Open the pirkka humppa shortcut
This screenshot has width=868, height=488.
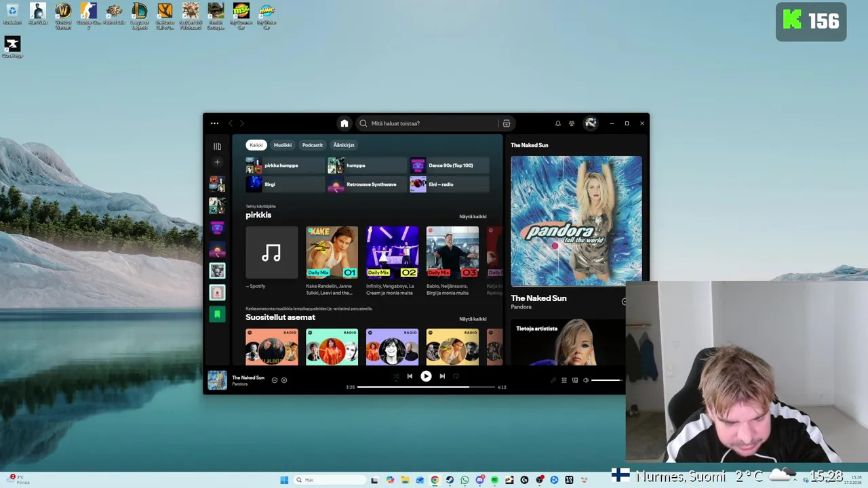tap(285, 165)
